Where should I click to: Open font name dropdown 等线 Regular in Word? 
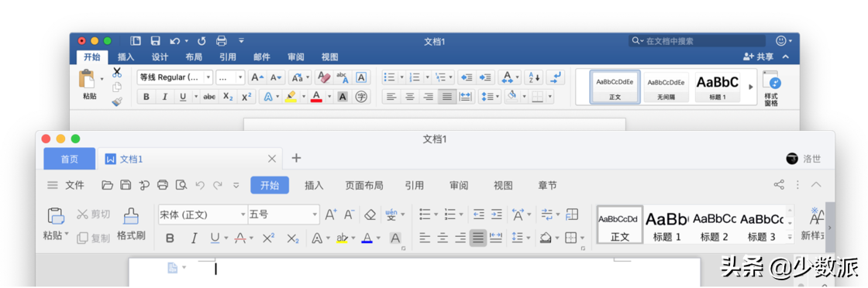[208, 77]
